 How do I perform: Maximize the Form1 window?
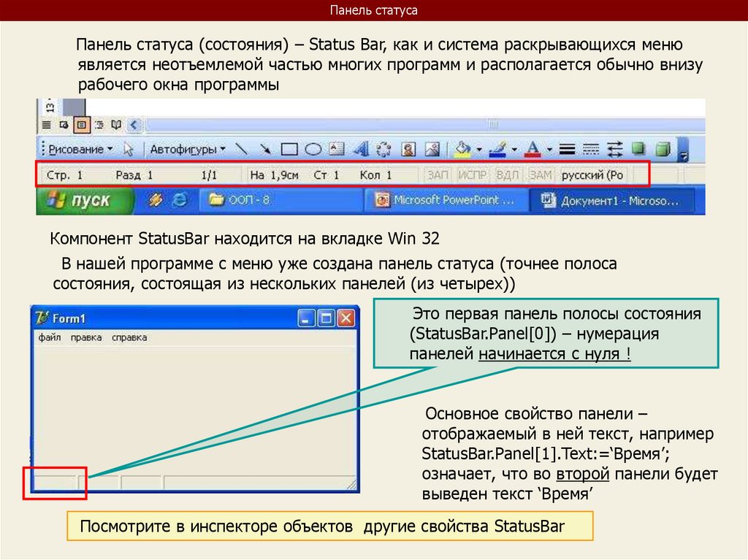pyautogui.click(x=327, y=318)
